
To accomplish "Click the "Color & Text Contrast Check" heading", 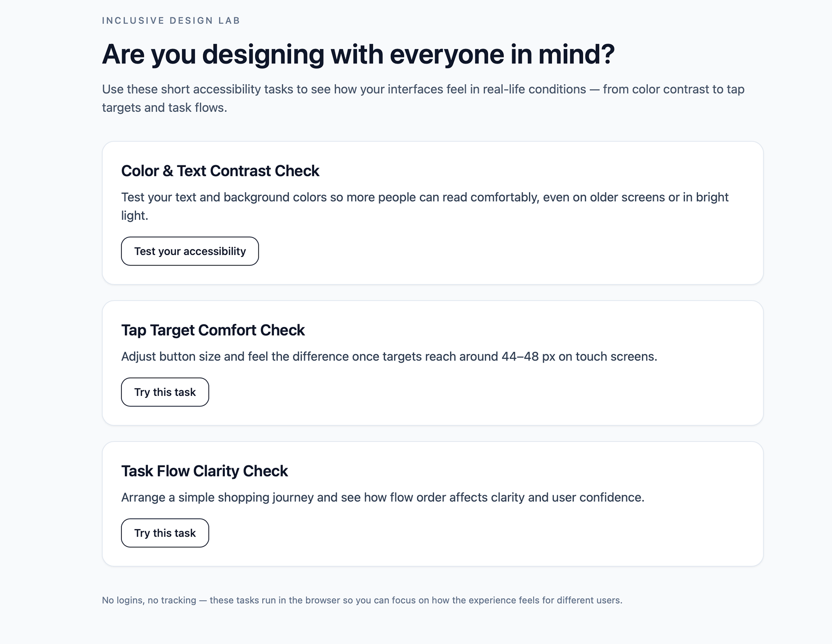I will pos(220,171).
